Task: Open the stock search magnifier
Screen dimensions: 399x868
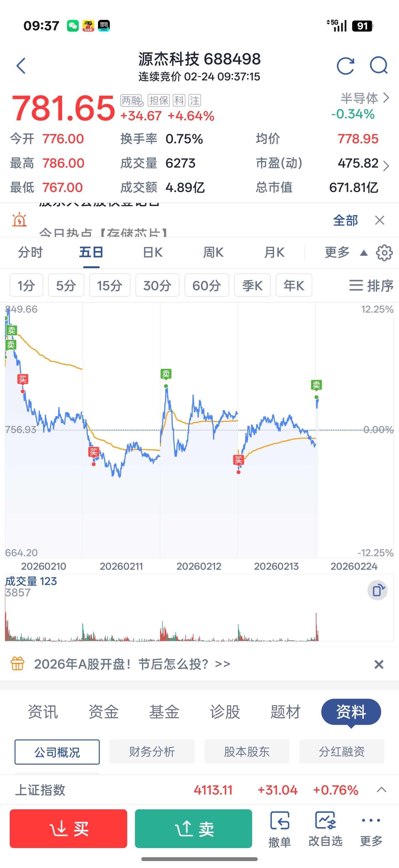Action: pos(378,66)
